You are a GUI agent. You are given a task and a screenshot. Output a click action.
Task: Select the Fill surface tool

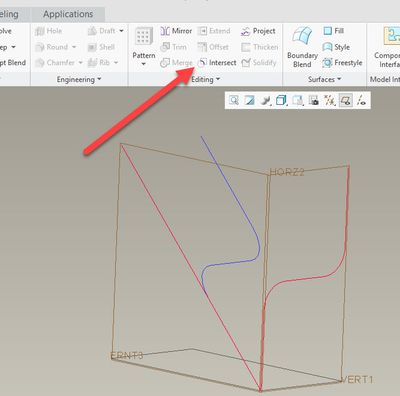[x=333, y=31]
